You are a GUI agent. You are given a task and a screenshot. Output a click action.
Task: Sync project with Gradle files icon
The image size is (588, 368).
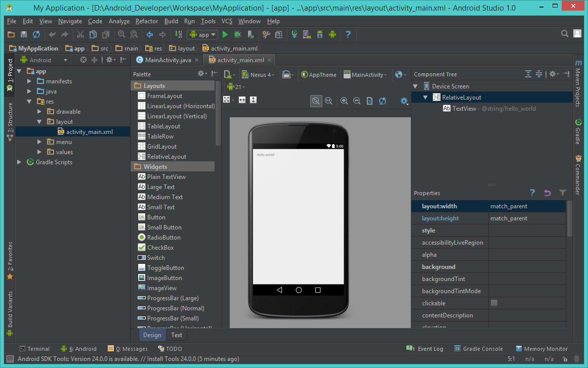click(295, 34)
